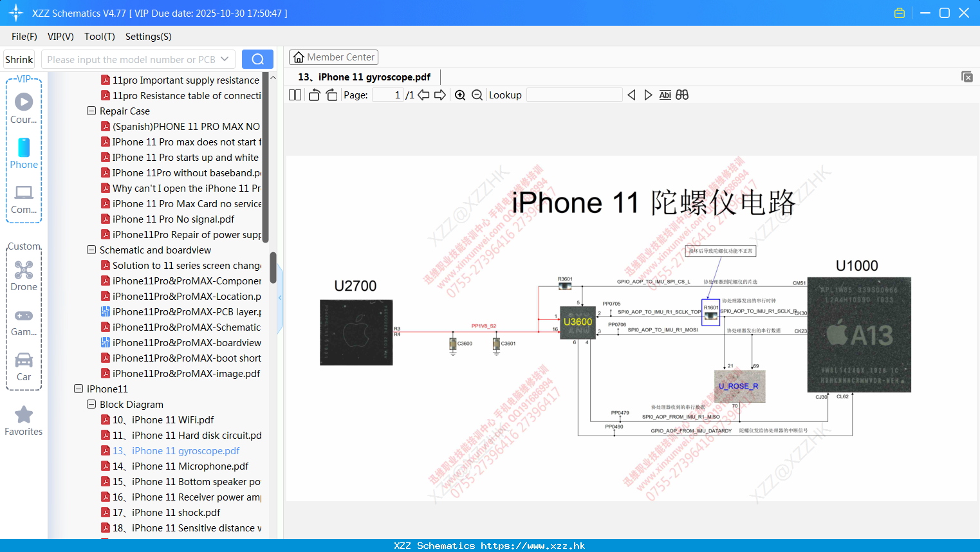Collapse the iPhone11 tree node
This screenshot has width=980, height=552.
point(79,389)
